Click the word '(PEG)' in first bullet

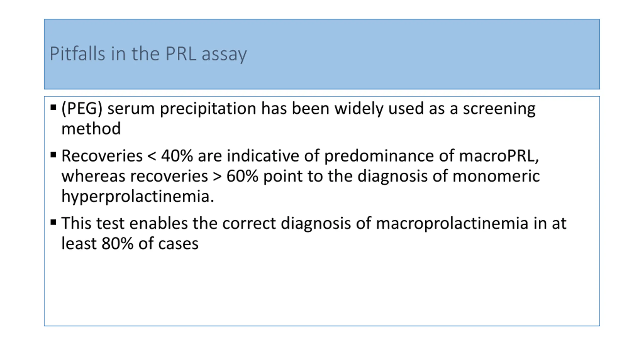82,109
